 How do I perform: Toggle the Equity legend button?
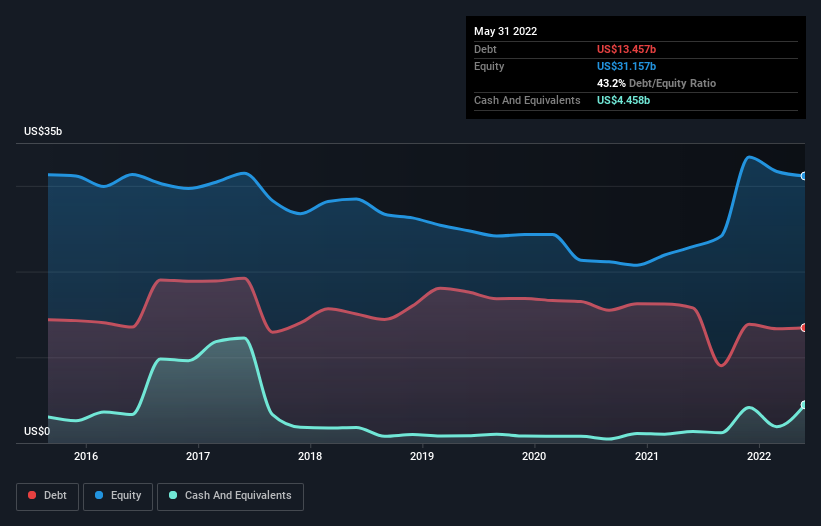[x=118, y=496]
